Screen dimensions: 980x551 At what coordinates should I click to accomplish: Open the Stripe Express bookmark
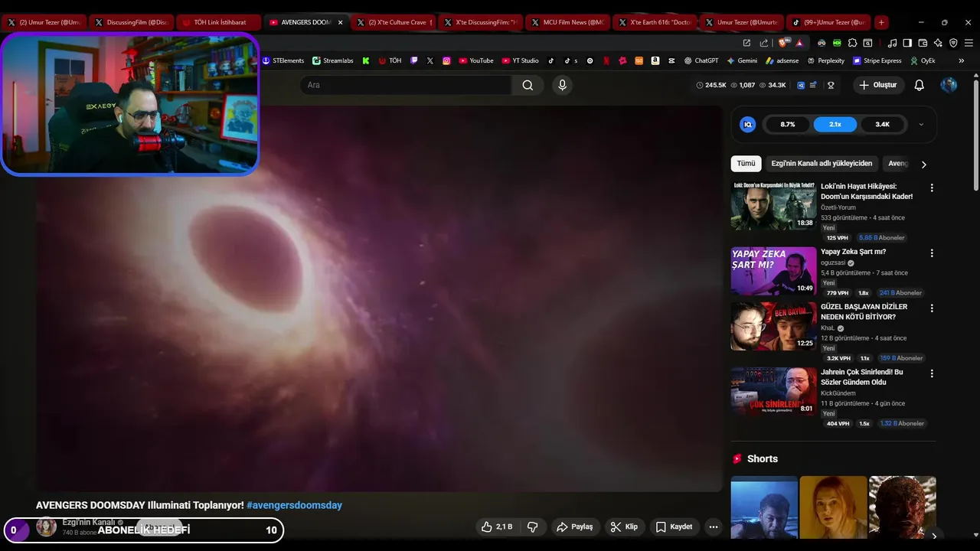(877, 60)
